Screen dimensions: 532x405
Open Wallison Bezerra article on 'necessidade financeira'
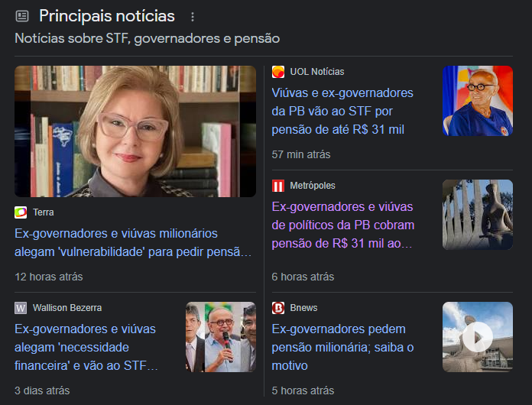tap(86, 348)
